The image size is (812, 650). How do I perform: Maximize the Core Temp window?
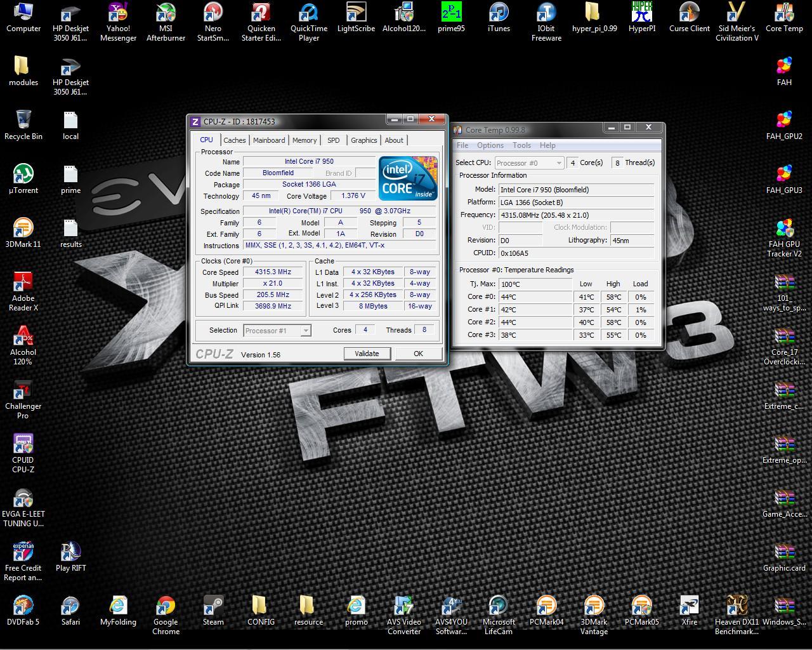coord(627,128)
